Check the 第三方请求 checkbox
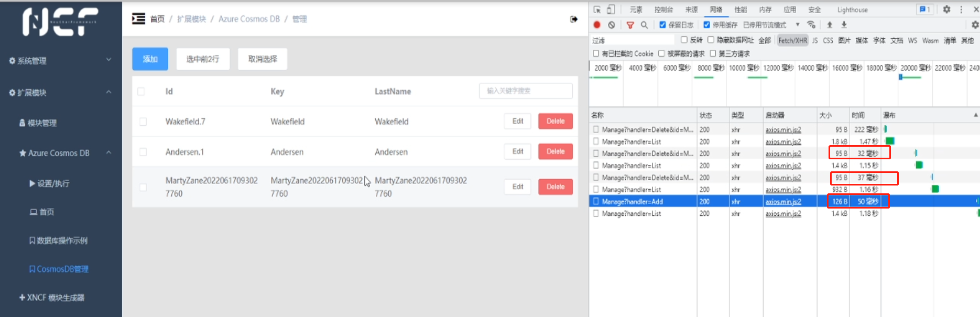Image resolution: width=980 pixels, height=317 pixels. point(713,53)
